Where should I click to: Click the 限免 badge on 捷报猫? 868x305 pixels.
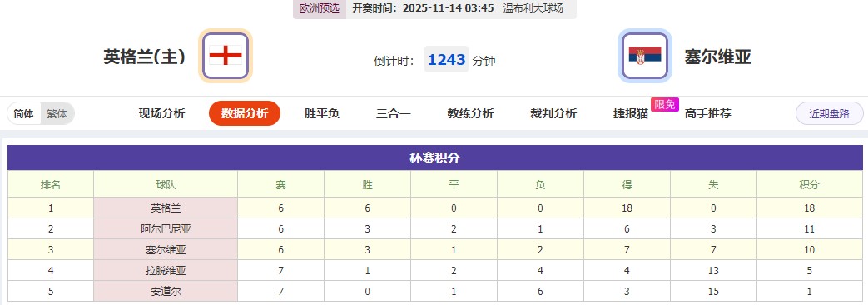point(664,104)
